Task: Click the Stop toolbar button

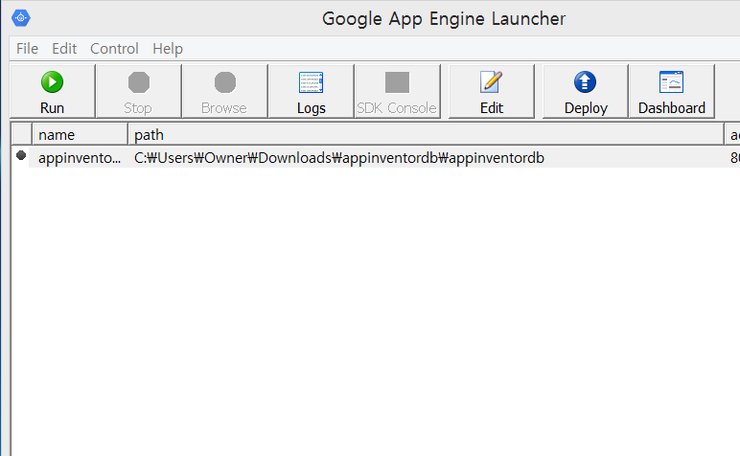Action: 138,92
